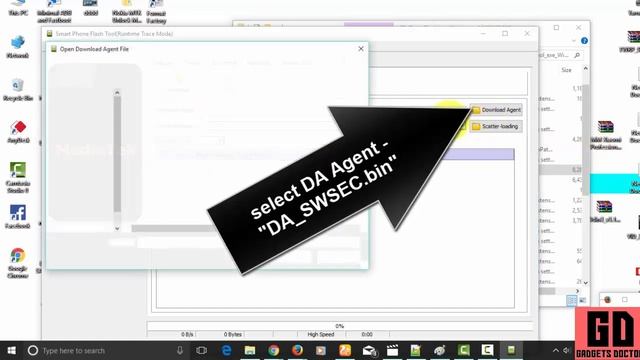Click the Download Agent button
Screen dimensions: 640x360
point(496,110)
